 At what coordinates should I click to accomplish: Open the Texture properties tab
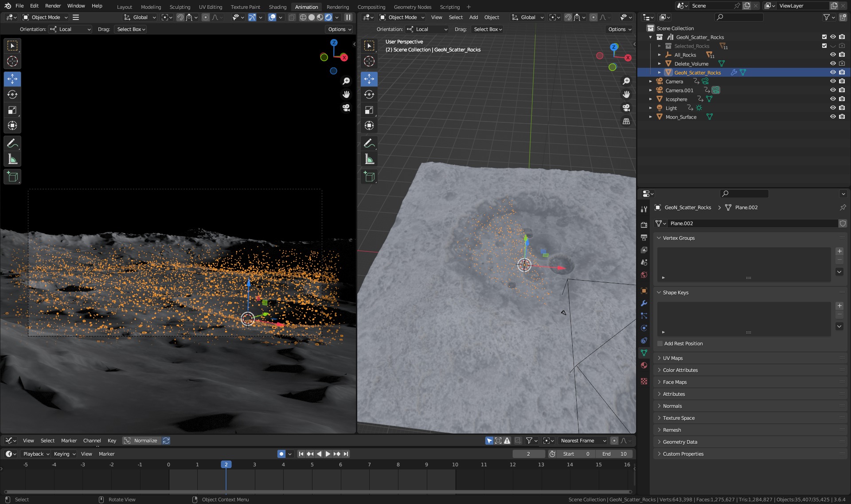click(644, 381)
